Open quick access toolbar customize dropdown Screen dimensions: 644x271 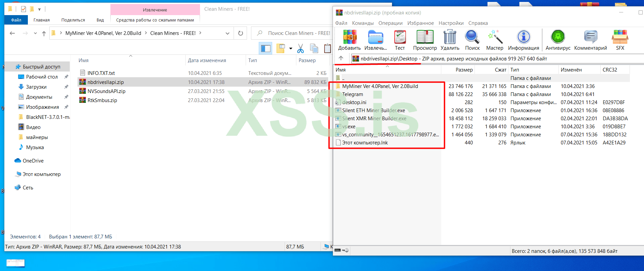coord(39,9)
